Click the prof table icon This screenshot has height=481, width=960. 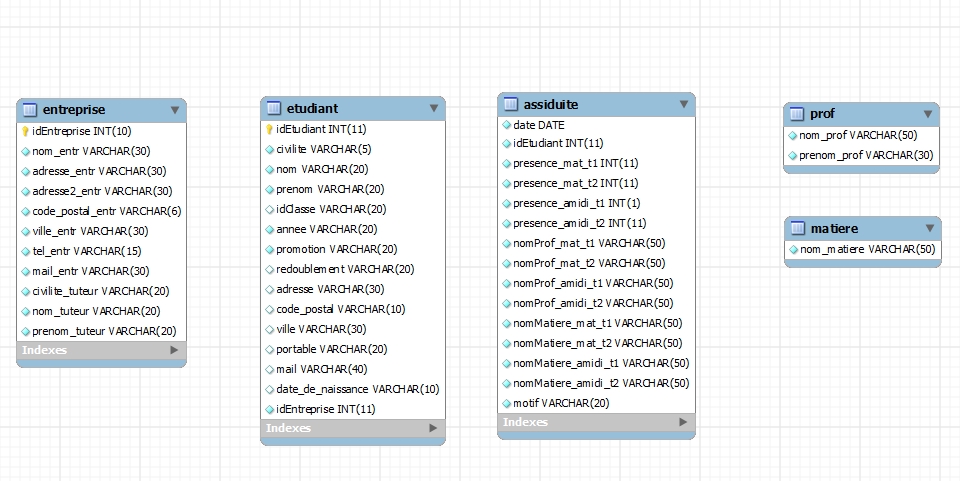click(x=797, y=114)
